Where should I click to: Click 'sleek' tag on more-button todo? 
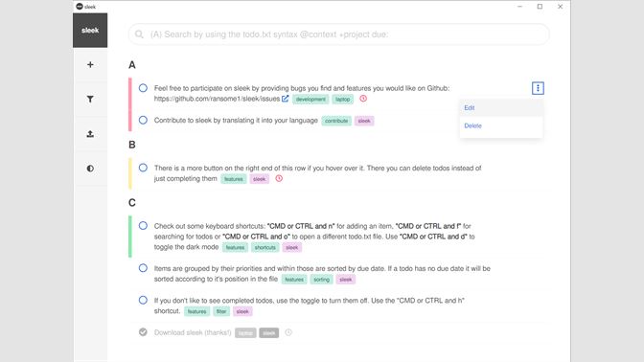click(259, 179)
